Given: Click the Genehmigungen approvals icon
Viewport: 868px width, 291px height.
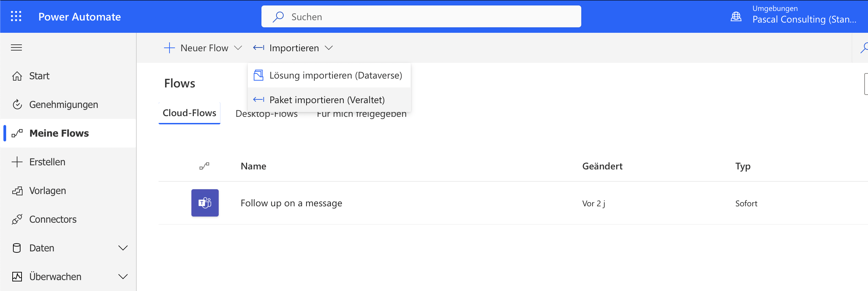Looking at the screenshot, I should coord(17,105).
